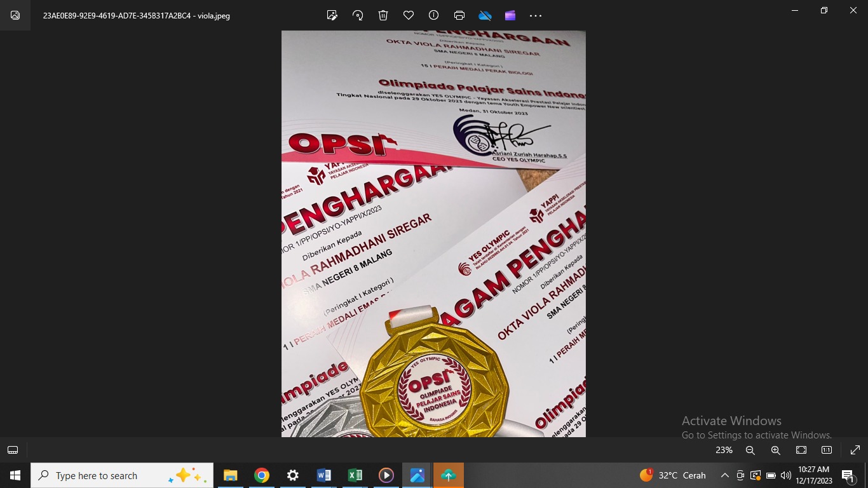Click the taskbar search box
The width and height of the screenshot is (868, 488).
point(123,475)
